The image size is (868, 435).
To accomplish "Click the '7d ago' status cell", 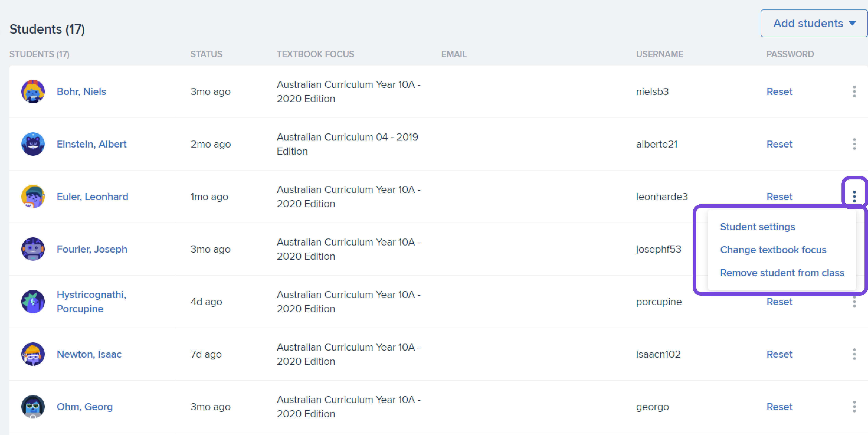I will click(206, 354).
